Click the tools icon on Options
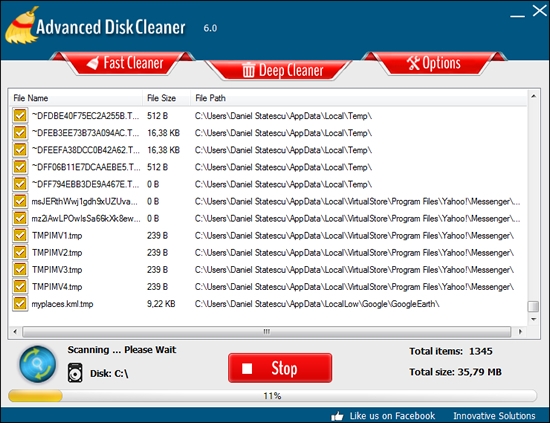The image size is (550, 423). [x=413, y=63]
